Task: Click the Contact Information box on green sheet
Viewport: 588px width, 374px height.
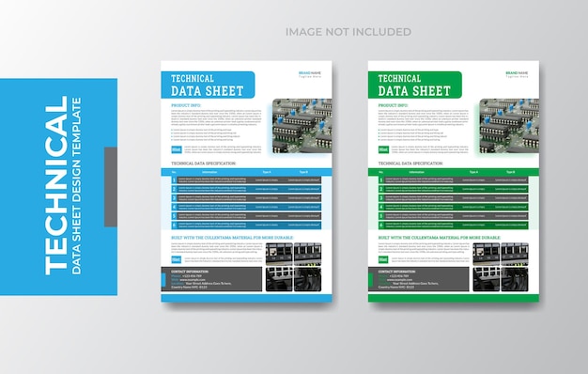Action: tap(419, 279)
